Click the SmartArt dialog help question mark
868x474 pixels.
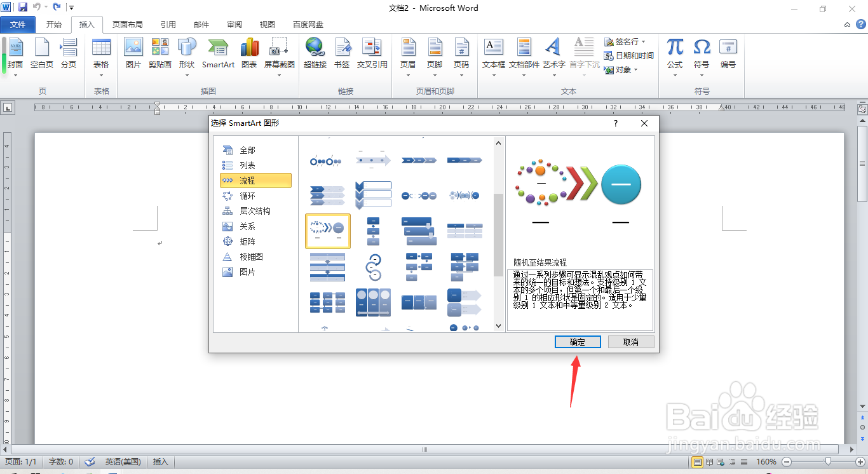pos(615,123)
